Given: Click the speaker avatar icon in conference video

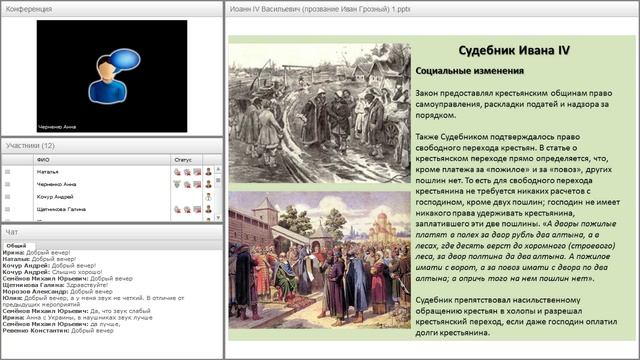Looking at the screenshot, I should point(114,76).
